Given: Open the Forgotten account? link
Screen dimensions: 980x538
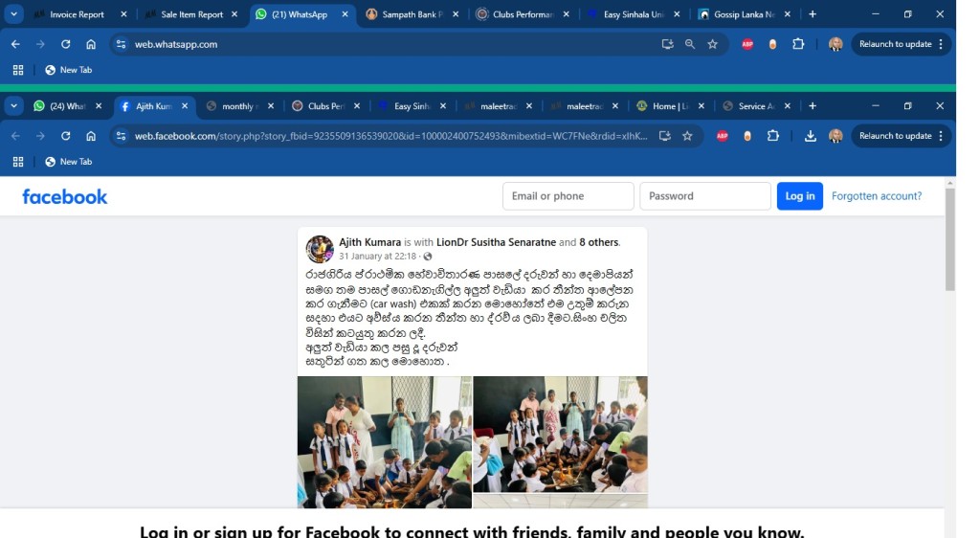Looking at the screenshot, I should click(x=877, y=196).
